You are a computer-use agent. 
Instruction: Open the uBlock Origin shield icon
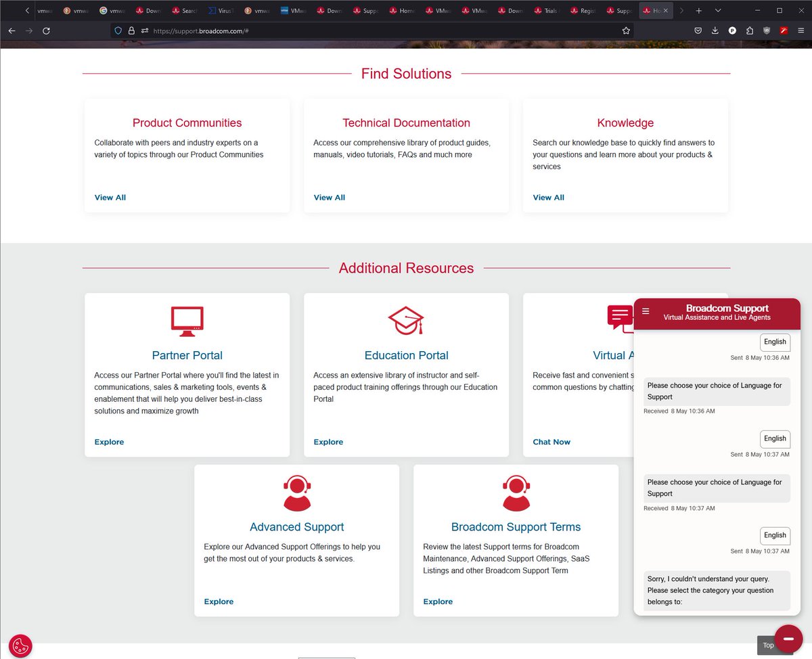767,30
